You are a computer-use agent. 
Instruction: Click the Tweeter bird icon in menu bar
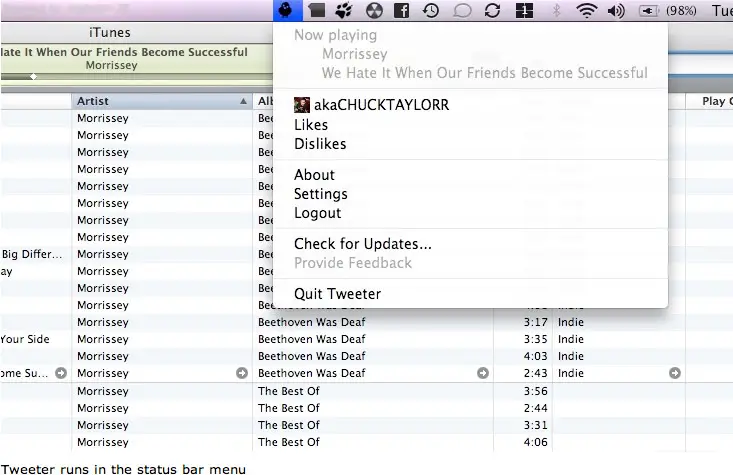tap(286, 10)
